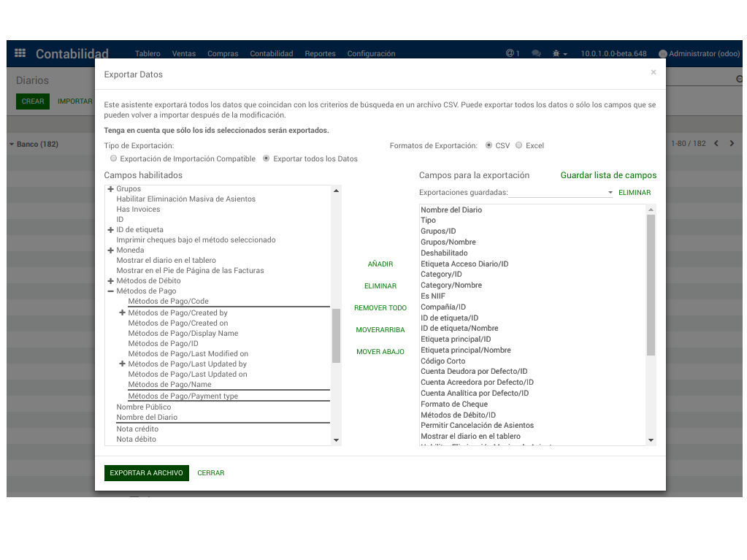The width and height of the screenshot is (747, 560).
Task: Go to previous page arrow
Action: tap(716, 144)
